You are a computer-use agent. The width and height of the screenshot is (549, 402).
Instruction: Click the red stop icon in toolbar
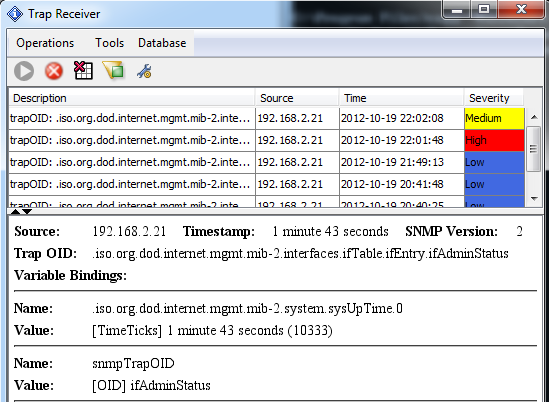(54, 71)
